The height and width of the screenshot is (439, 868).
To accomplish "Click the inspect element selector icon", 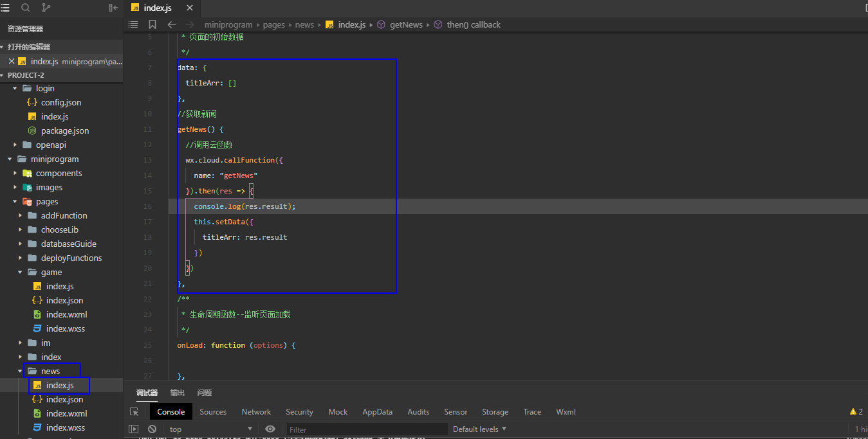I will tap(134, 412).
